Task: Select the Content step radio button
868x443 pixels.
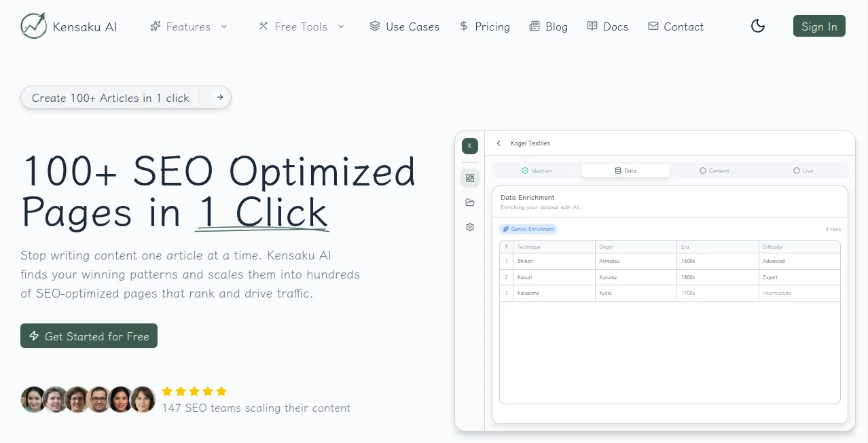Action: 704,171
